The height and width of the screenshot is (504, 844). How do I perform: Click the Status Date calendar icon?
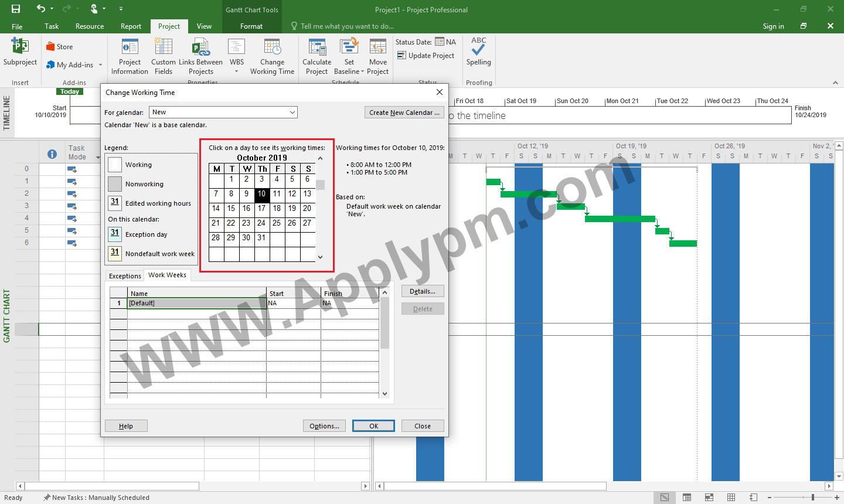440,42
